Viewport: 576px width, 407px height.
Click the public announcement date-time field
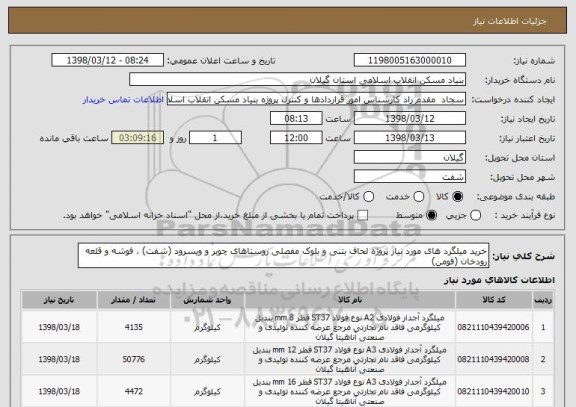(x=108, y=60)
